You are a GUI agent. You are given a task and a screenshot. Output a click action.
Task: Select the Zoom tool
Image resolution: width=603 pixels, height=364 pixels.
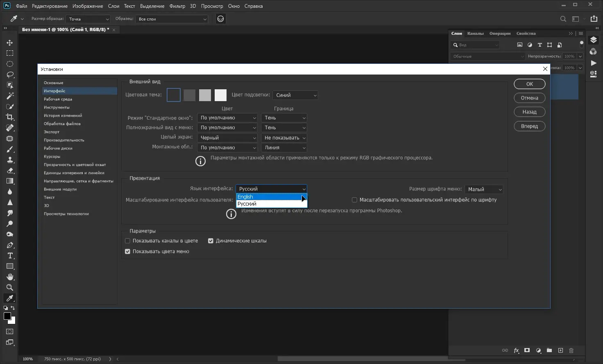point(9,287)
